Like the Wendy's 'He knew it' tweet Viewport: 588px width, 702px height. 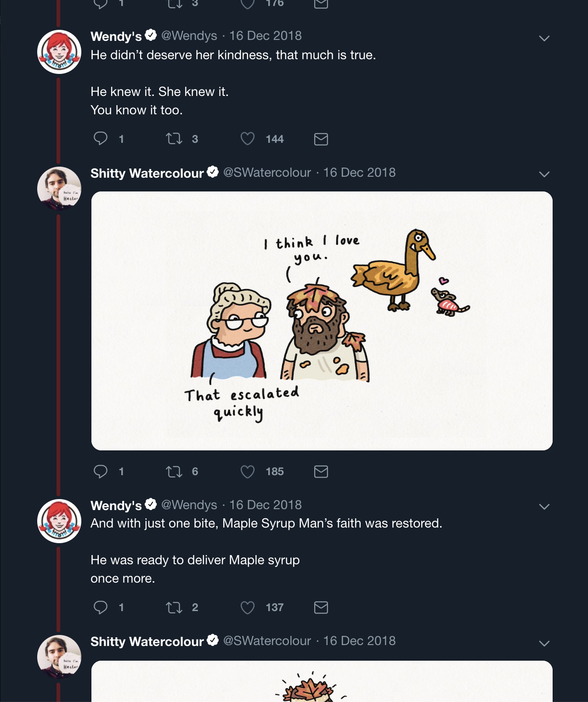point(248,139)
